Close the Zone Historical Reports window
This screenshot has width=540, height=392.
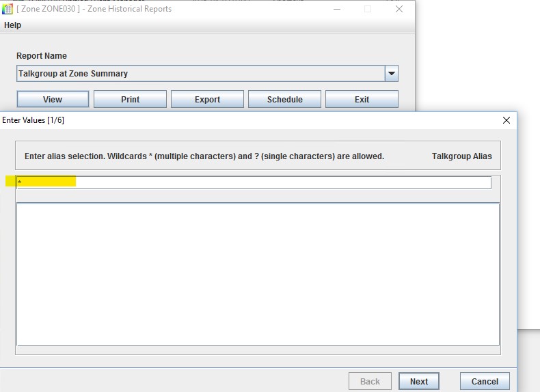(399, 9)
